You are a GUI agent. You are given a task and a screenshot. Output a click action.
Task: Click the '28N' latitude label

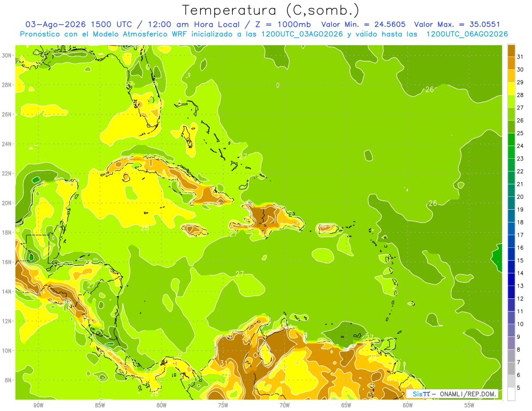(x=7, y=85)
